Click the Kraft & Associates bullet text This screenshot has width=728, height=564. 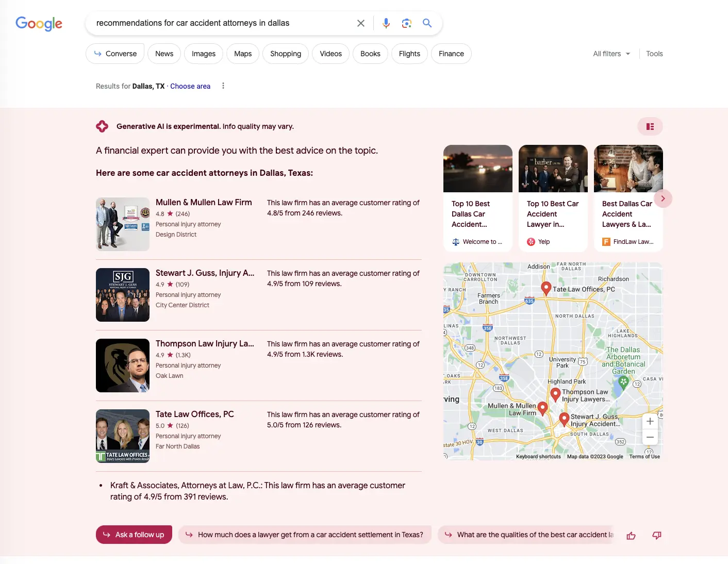pyautogui.click(x=258, y=491)
